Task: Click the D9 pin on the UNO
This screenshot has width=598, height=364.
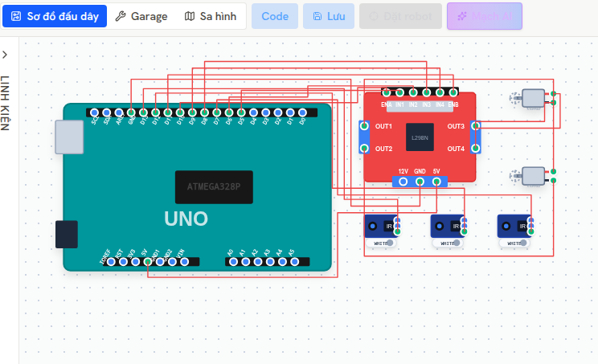Action: [x=192, y=112]
